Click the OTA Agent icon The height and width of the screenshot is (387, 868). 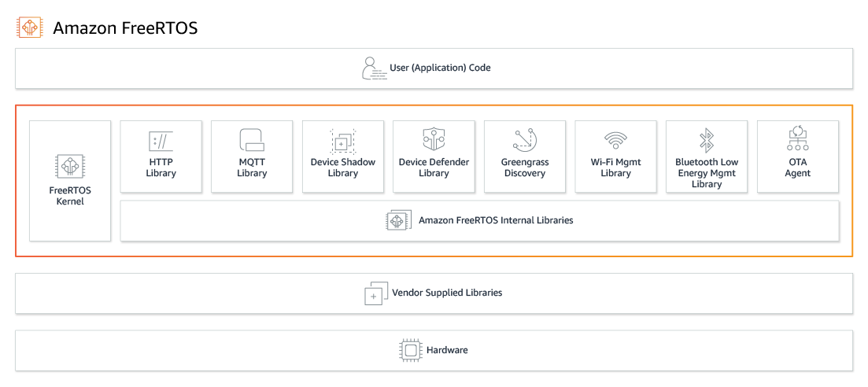coord(798,138)
